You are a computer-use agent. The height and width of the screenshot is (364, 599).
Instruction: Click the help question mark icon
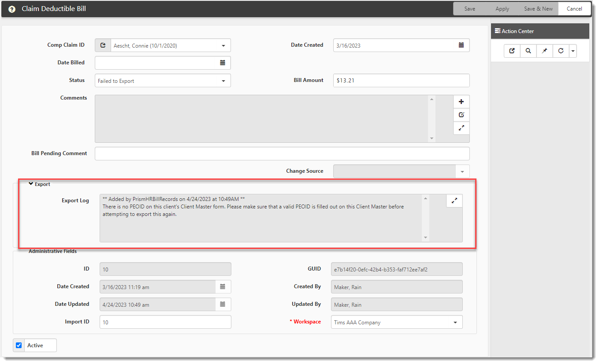[x=12, y=9]
